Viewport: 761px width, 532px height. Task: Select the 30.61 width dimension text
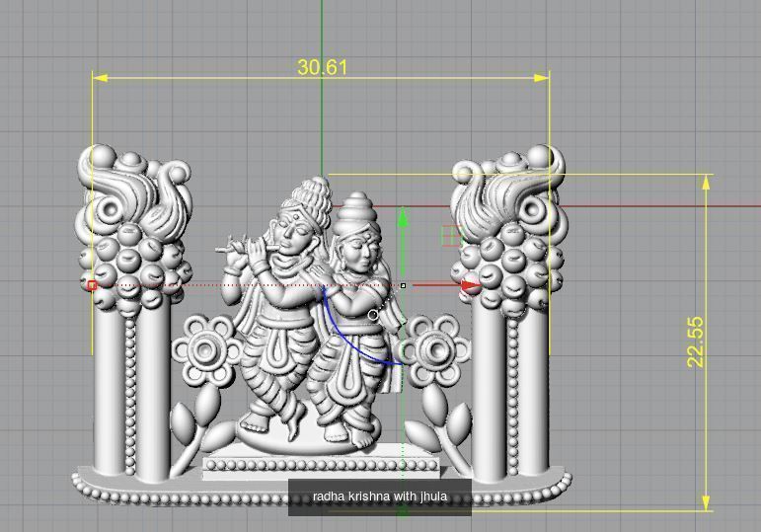click(x=322, y=67)
